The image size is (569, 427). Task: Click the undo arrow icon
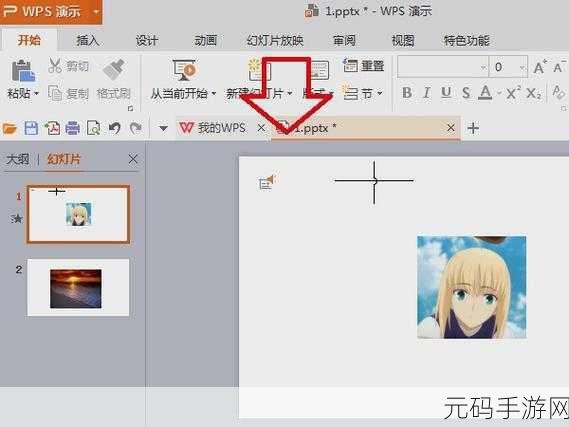pyautogui.click(x=115, y=128)
